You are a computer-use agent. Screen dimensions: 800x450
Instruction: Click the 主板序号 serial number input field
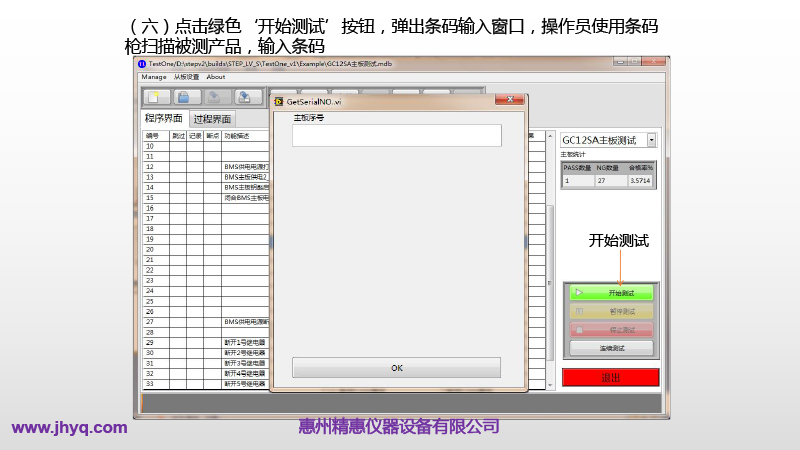pos(396,136)
